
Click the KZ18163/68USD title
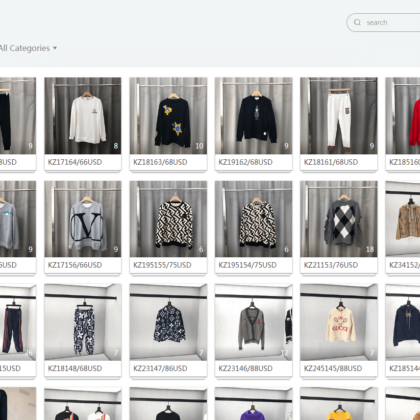[160, 162]
